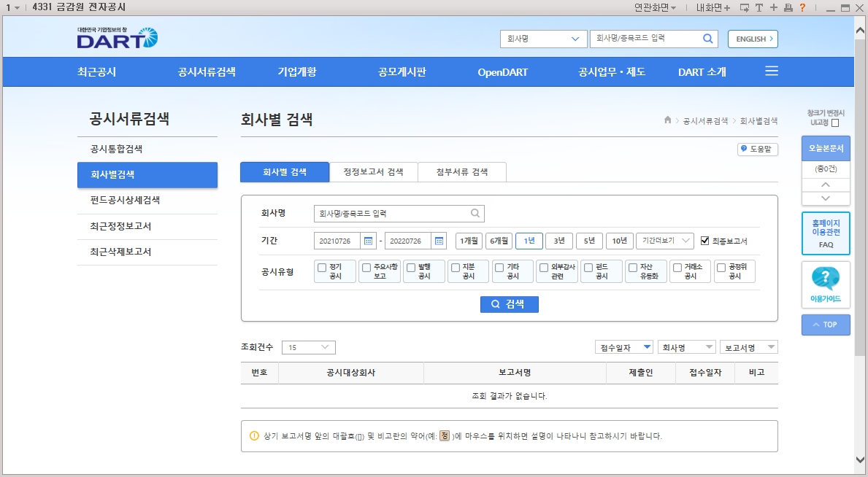Image resolution: width=868 pixels, height=477 pixels.
Task: Click the 도움말 help button
Action: click(757, 150)
